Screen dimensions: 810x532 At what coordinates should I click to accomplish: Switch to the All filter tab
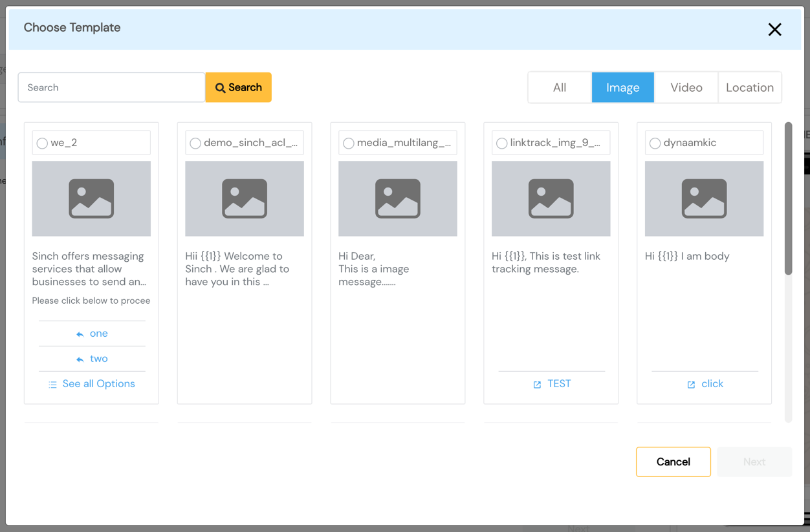pyautogui.click(x=560, y=87)
